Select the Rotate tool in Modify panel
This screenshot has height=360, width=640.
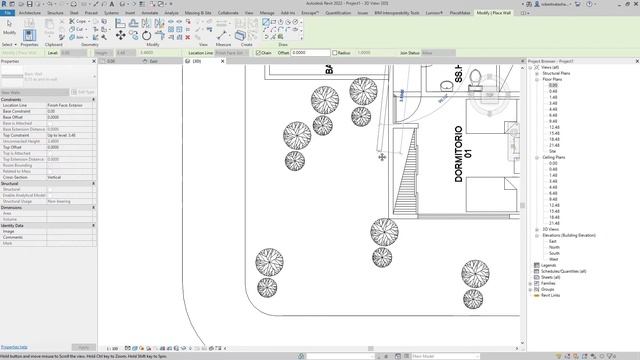(147, 36)
